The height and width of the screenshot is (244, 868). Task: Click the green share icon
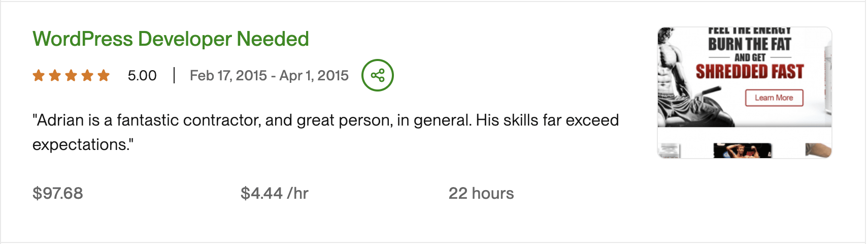[x=377, y=76]
